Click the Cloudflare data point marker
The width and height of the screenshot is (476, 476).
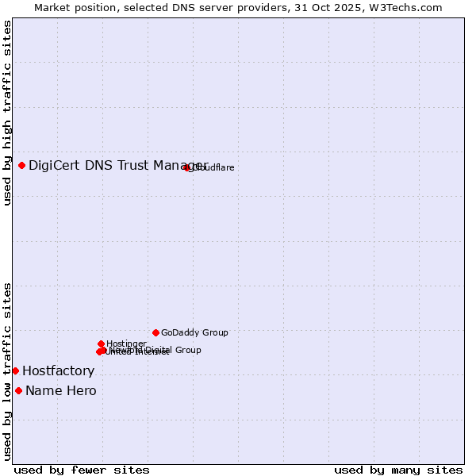point(187,167)
